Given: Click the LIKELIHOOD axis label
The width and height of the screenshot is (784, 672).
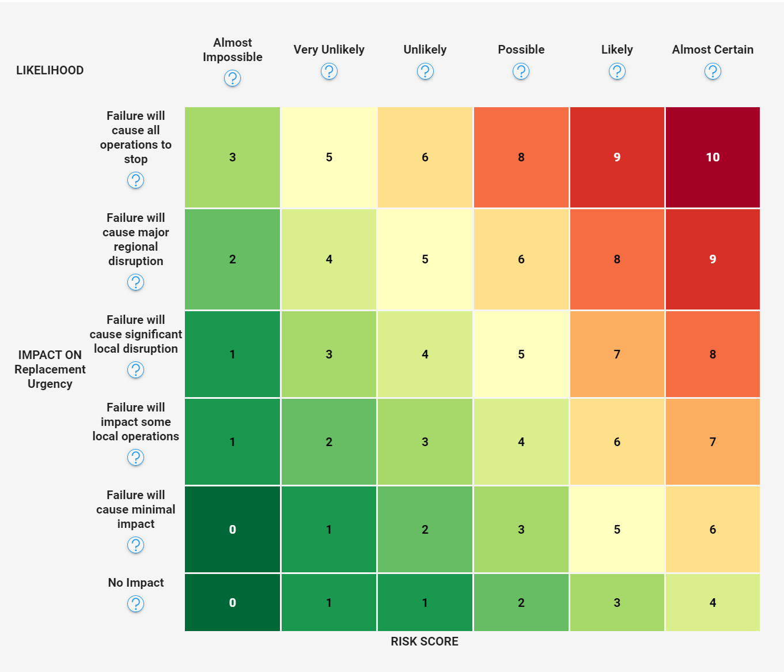Looking at the screenshot, I should tap(50, 70).
